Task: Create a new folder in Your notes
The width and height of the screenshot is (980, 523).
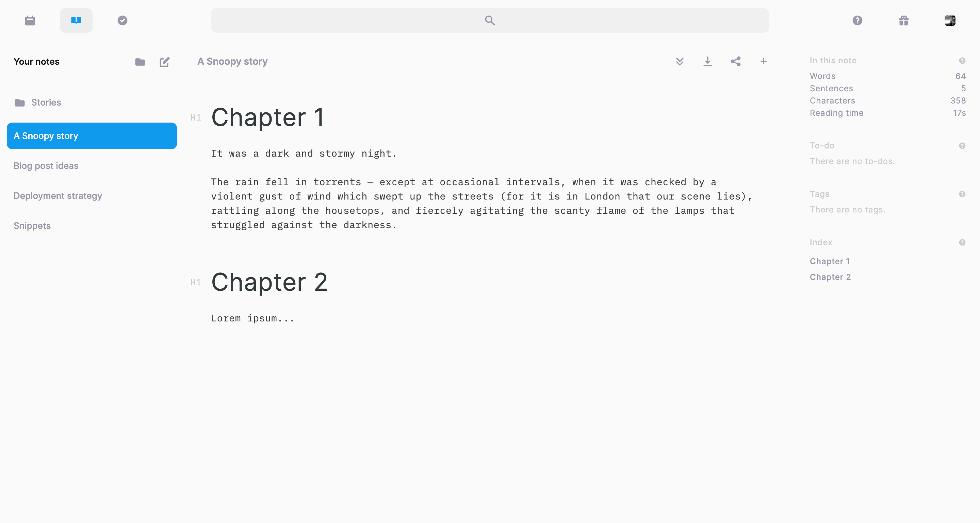Action: coord(140,62)
